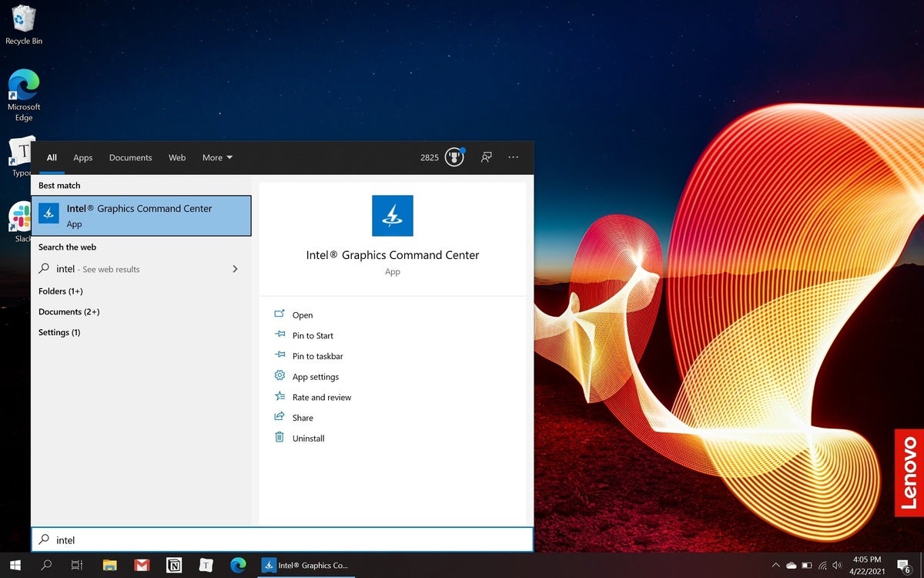Select the All search filter tab
The height and width of the screenshot is (578, 924).
pos(52,157)
